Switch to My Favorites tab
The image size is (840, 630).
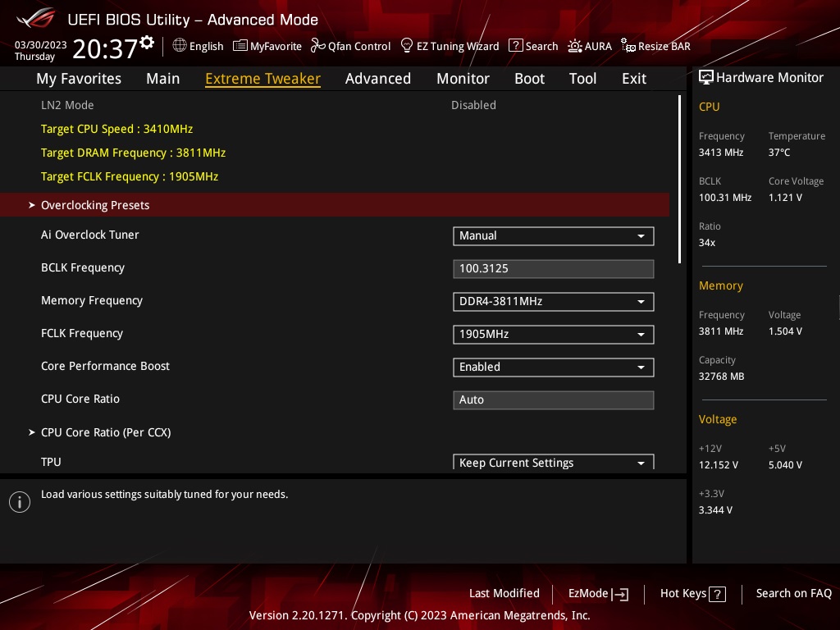79,79
